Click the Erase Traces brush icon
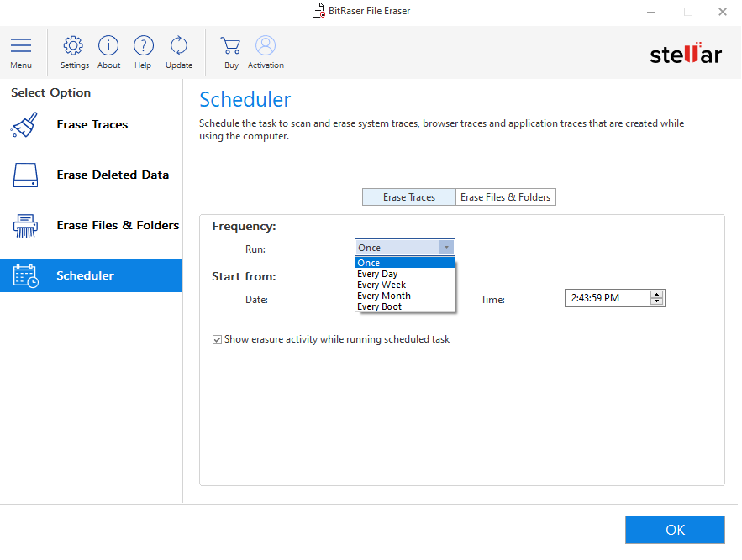742x560 pixels. click(x=24, y=124)
